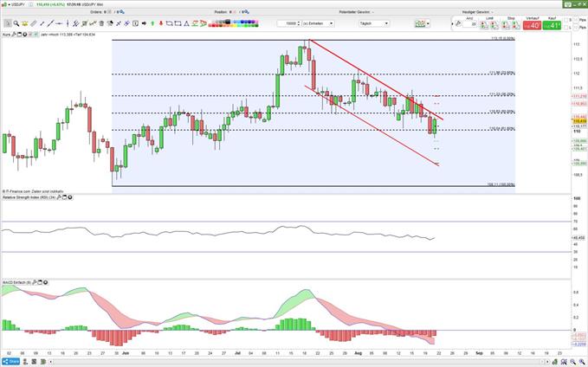Toggle the L checkbox in order panel
Viewport: 588px width, 367px height.
[x=565, y=28]
